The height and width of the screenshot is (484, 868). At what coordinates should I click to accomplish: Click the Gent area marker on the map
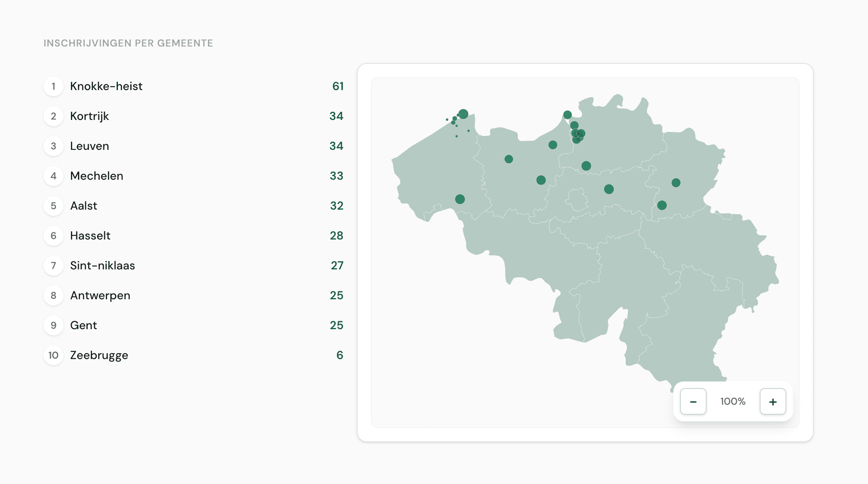click(508, 158)
